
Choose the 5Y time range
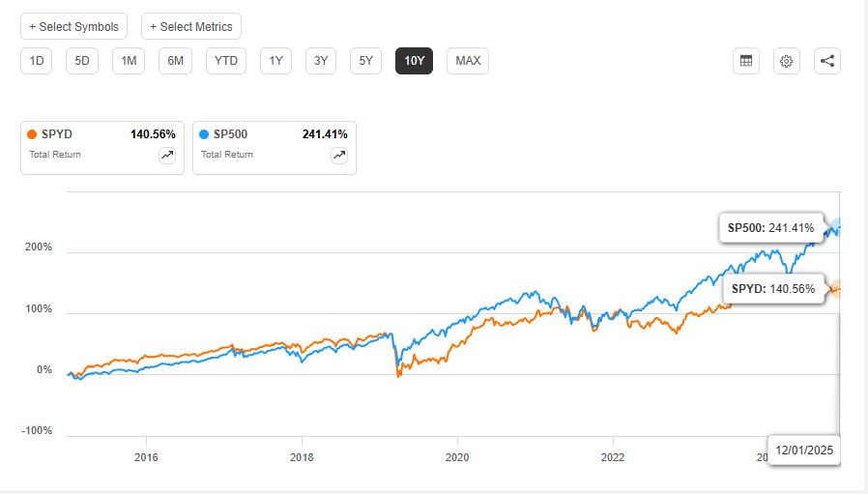(x=365, y=61)
